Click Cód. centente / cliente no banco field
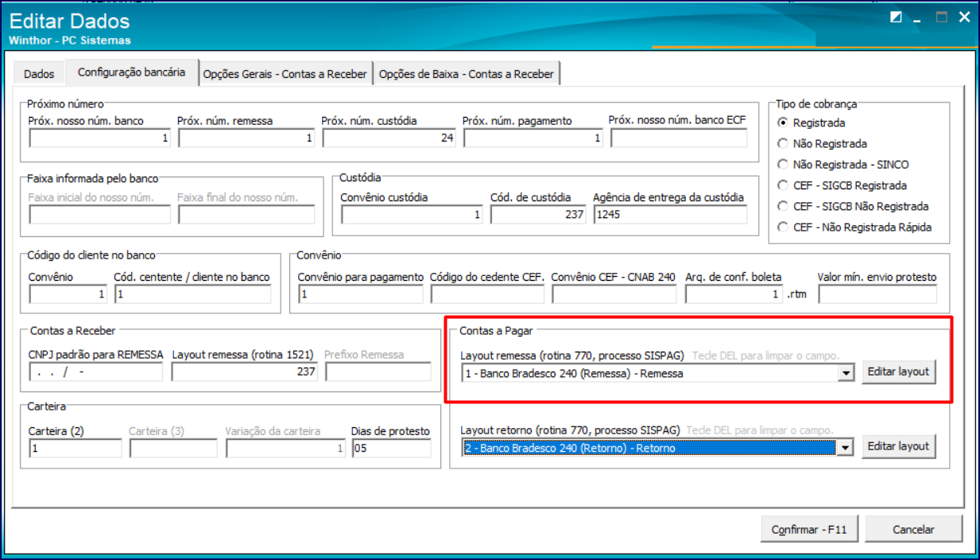This screenshot has width=980, height=560. coord(193,294)
